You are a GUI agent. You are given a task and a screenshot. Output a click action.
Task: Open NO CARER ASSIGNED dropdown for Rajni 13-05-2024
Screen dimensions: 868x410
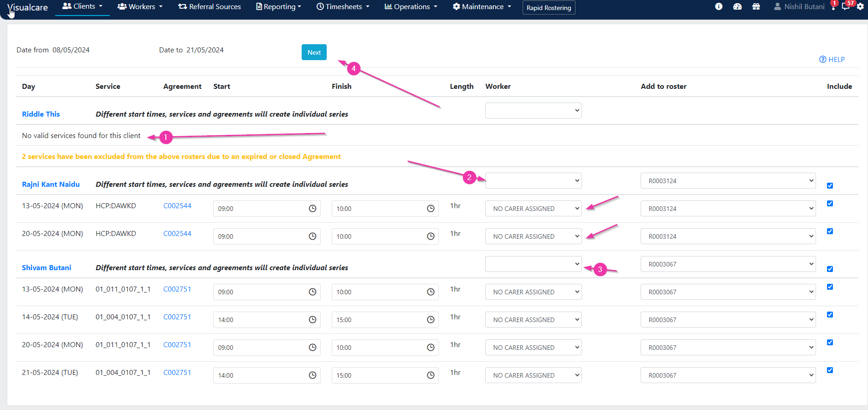(x=533, y=209)
